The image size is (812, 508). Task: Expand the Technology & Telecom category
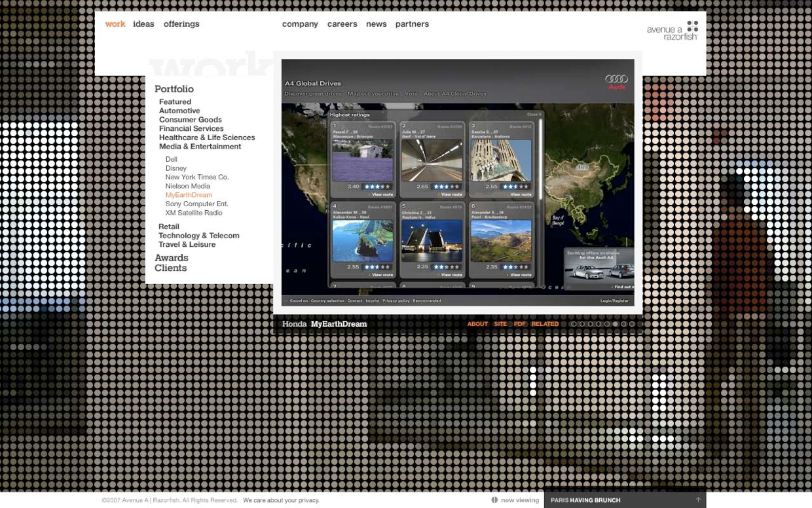(199, 236)
